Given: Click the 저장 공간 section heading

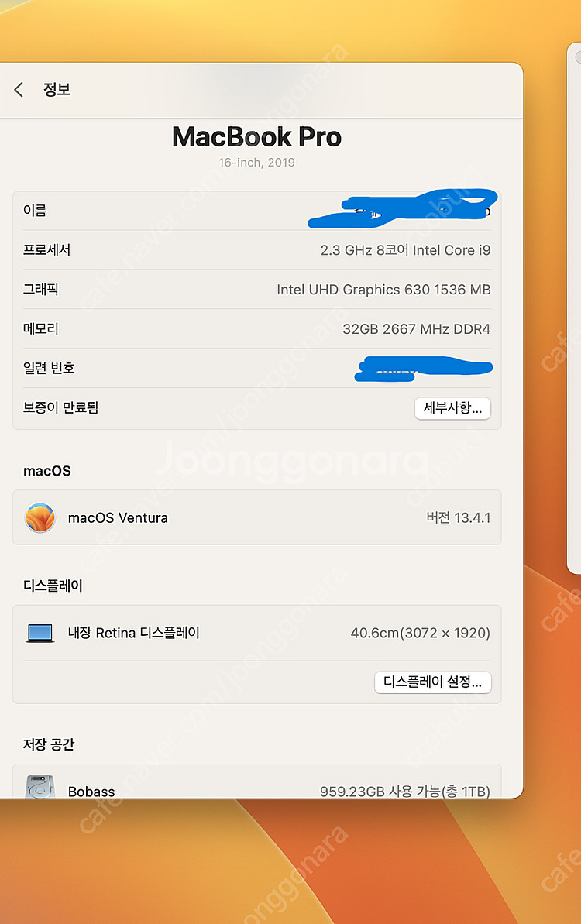Looking at the screenshot, I should tap(48, 744).
